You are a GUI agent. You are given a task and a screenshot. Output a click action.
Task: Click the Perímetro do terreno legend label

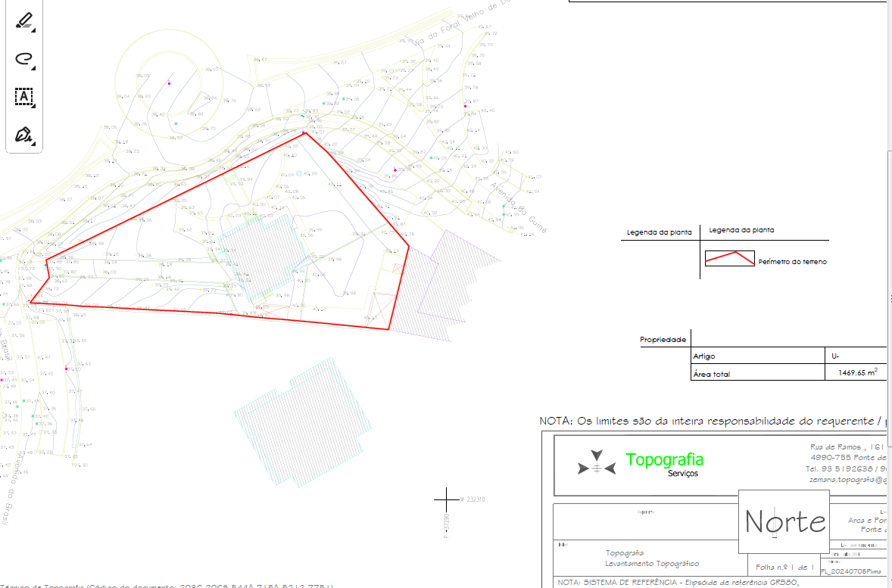[792, 262]
